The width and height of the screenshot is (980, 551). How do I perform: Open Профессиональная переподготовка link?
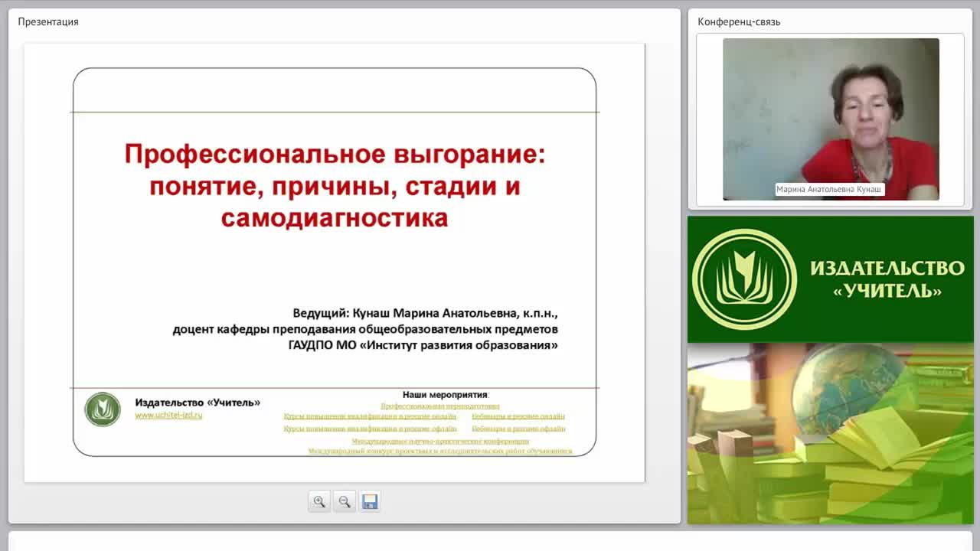pyautogui.click(x=440, y=406)
